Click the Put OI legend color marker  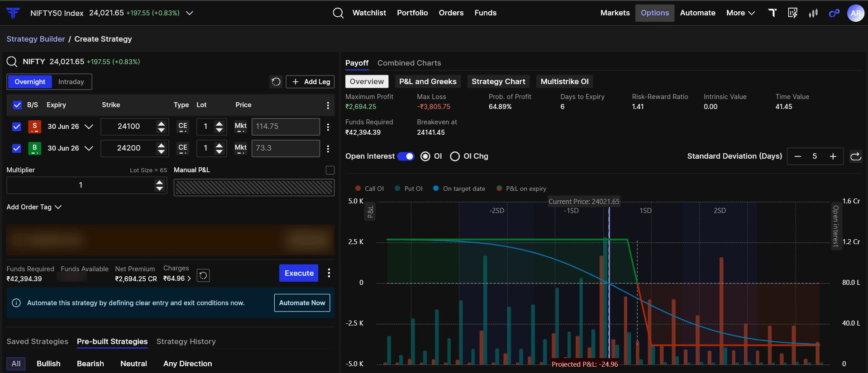[x=397, y=189]
